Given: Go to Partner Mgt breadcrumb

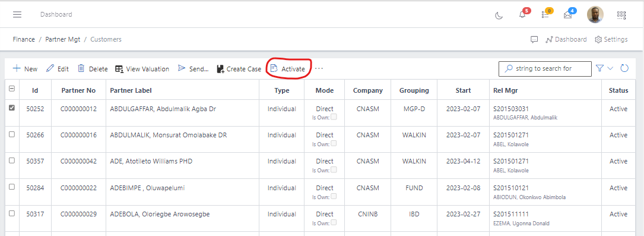Looking at the screenshot, I should (63, 39).
